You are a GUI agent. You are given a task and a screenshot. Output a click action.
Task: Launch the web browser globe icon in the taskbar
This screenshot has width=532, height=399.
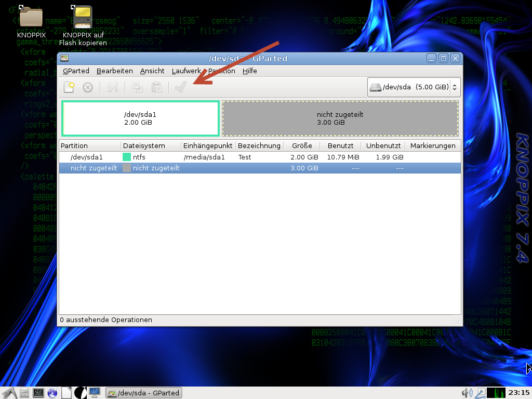(52, 393)
